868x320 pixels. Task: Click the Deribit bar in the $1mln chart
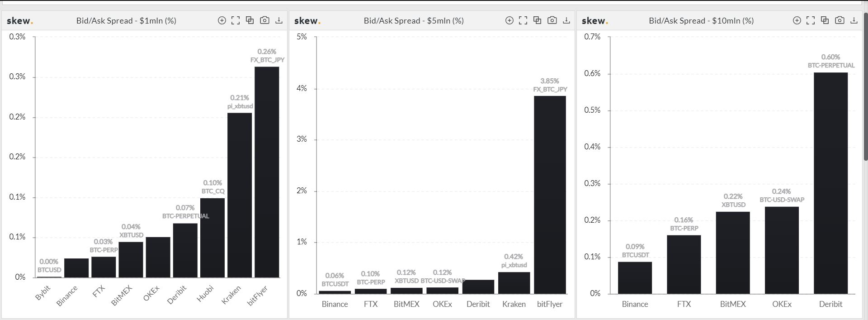tap(185, 250)
